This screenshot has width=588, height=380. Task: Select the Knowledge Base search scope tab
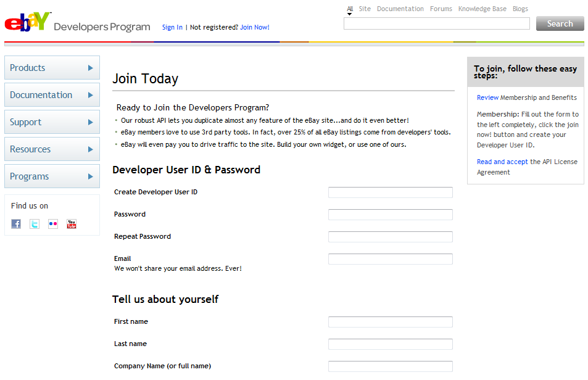coord(482,9)
